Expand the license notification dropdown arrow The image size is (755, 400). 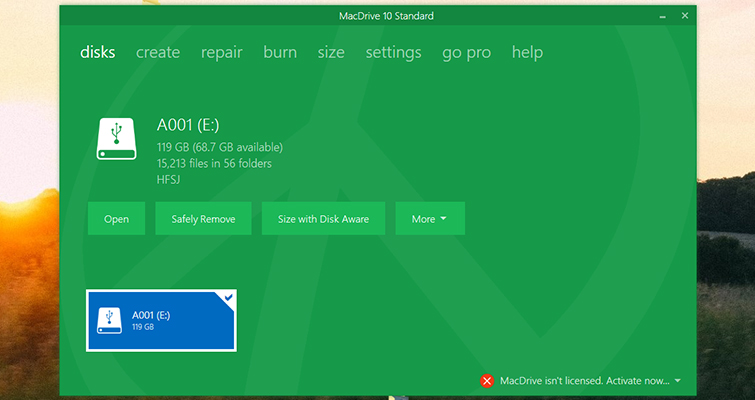coord(677,380)
